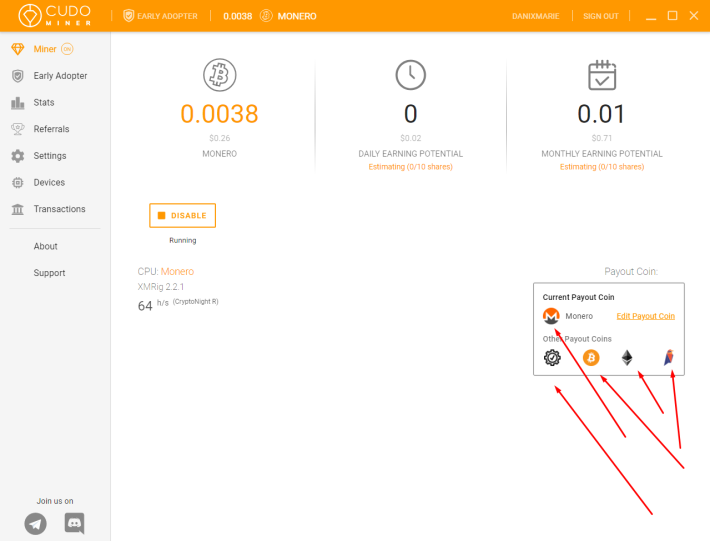The width and height of the screenshot is (710, 541).
Task: Click the Devices chip icon
Action: coord(18,182)
